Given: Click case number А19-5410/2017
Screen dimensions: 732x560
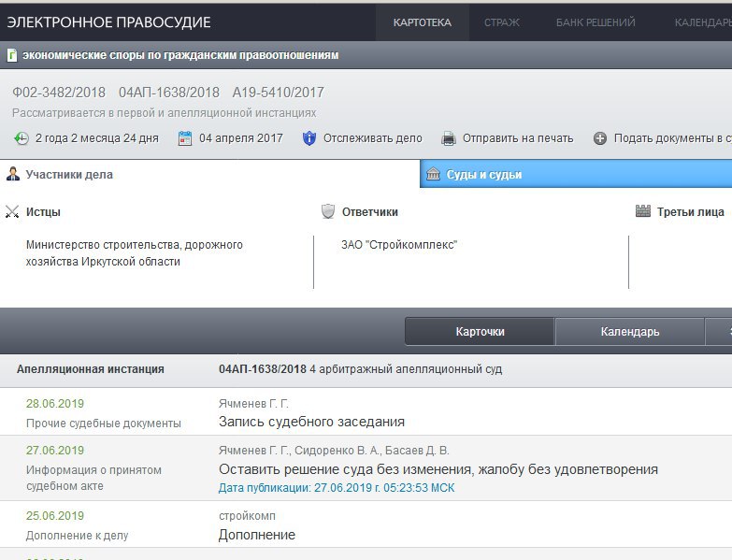Looking at the screenshot, I should [279, 93].
